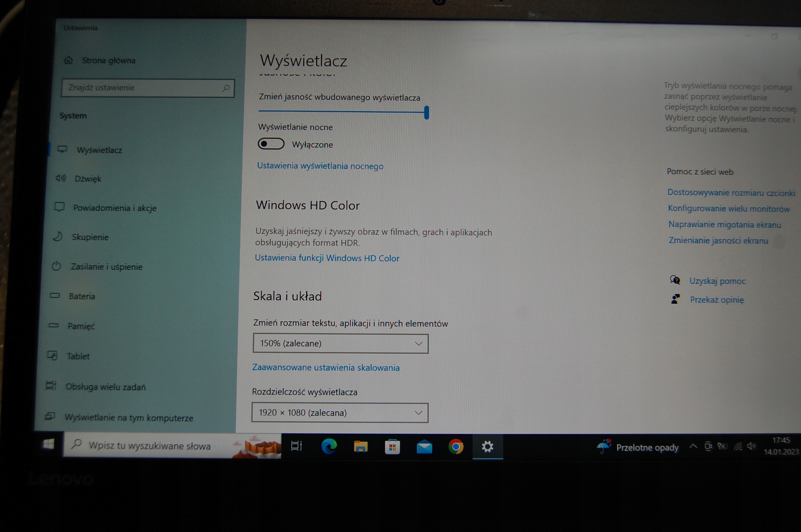This screenshot has height=532, width=801.
Task: Click Ustawienia funkcji Windows HD Color
Action: [327, 258]
